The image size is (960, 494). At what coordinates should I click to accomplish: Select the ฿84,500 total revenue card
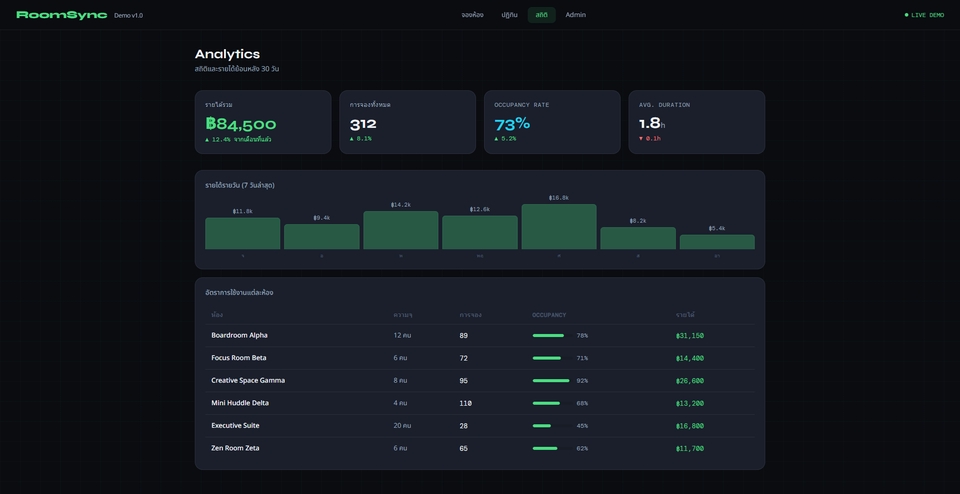[263, 122]
